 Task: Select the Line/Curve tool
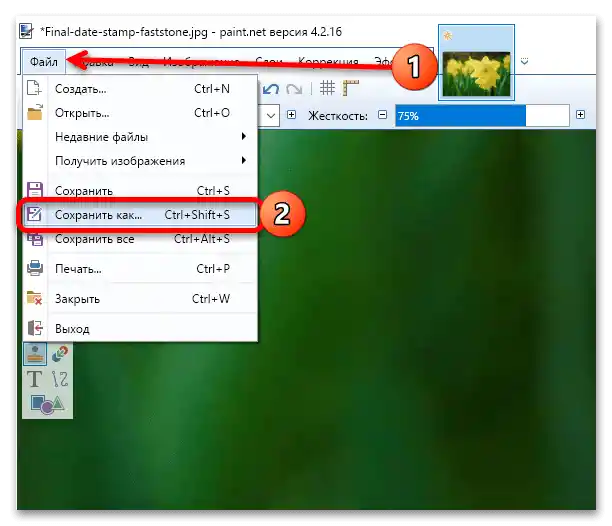tap(60, 379)
